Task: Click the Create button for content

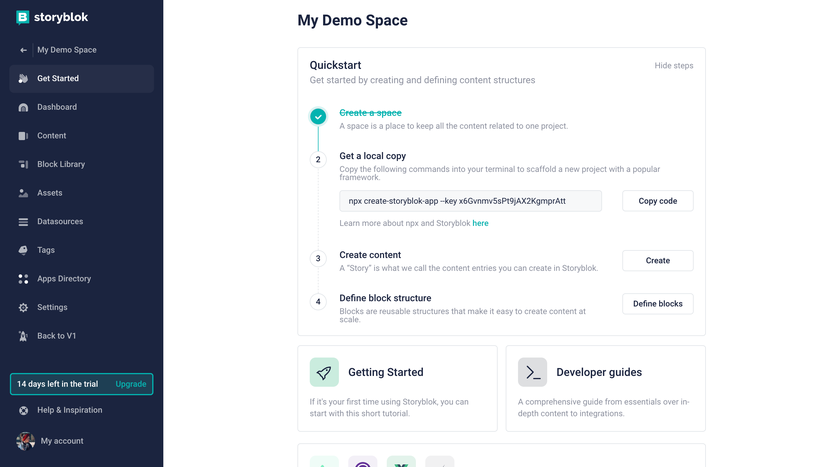Action: click(657, 260)
